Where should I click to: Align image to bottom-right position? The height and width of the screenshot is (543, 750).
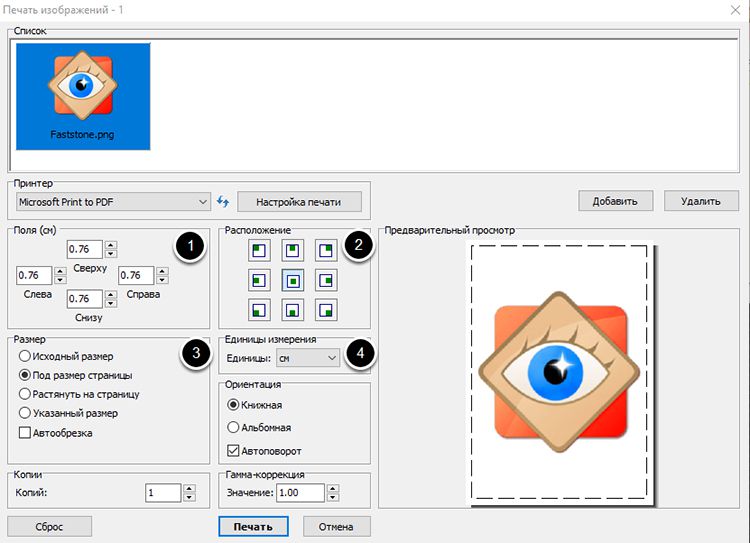(x=326, y=310)
